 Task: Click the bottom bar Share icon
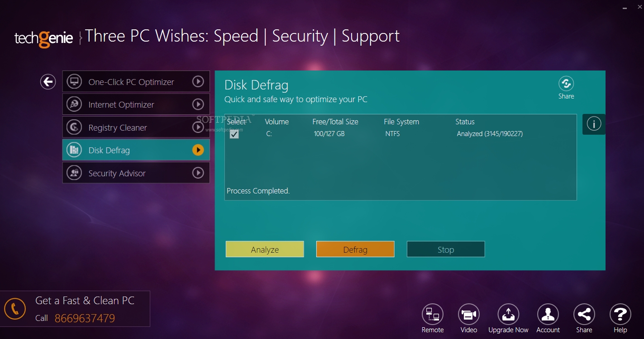tap(584, 314)
